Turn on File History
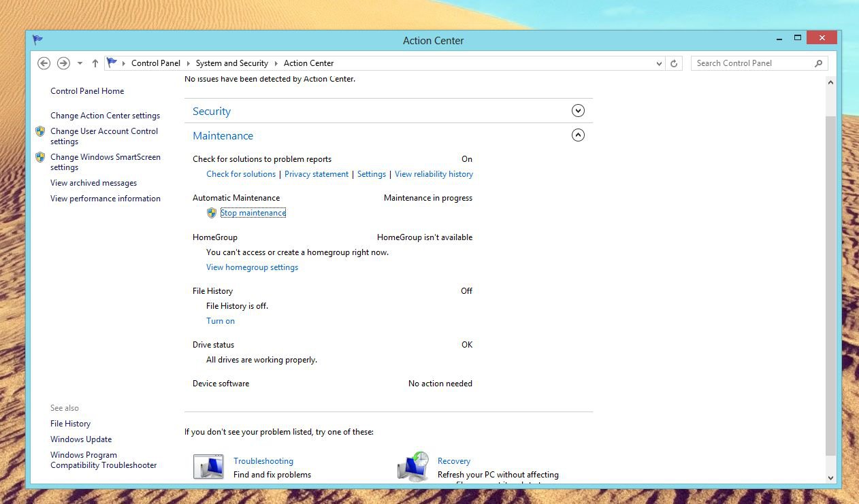Screen dimensions: 859x504 click(221, 321)
